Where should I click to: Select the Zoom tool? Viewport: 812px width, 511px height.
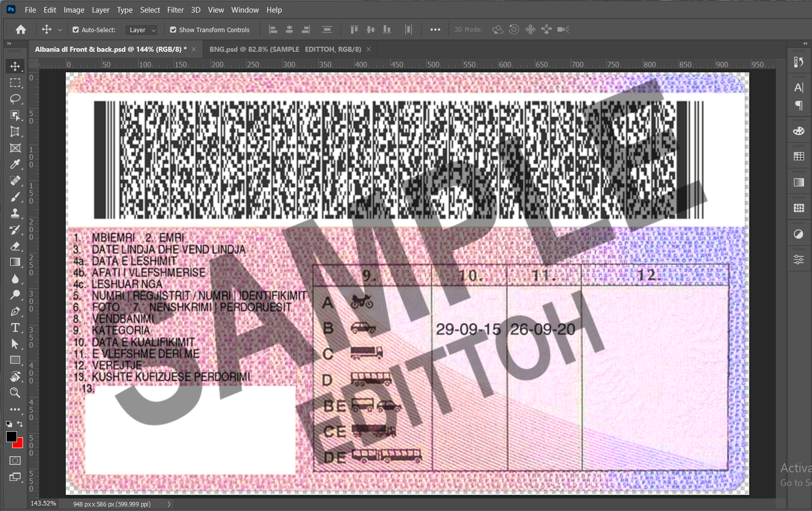[15, 392]
